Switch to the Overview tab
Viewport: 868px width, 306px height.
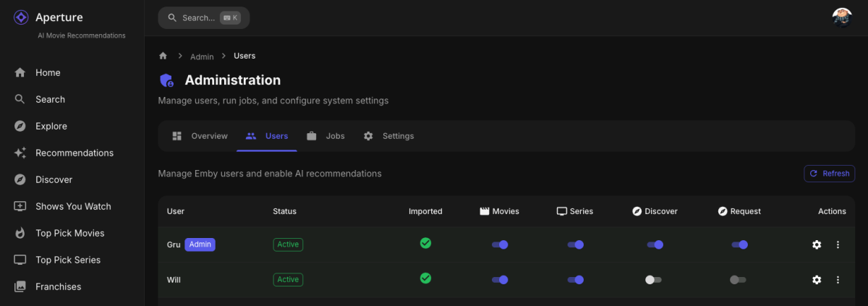pos(200,136)
